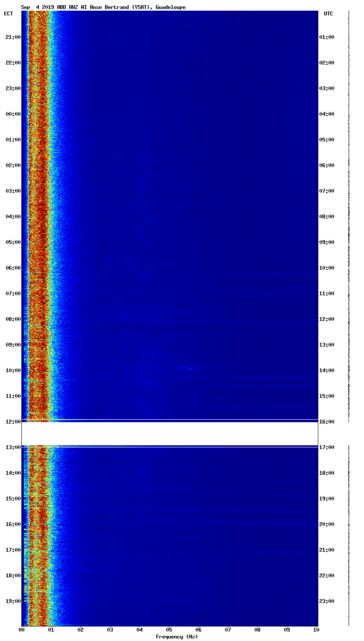Click the 15:00 label on UTC axis
Viewport: 364px width, 641px height.
point(327,396)
